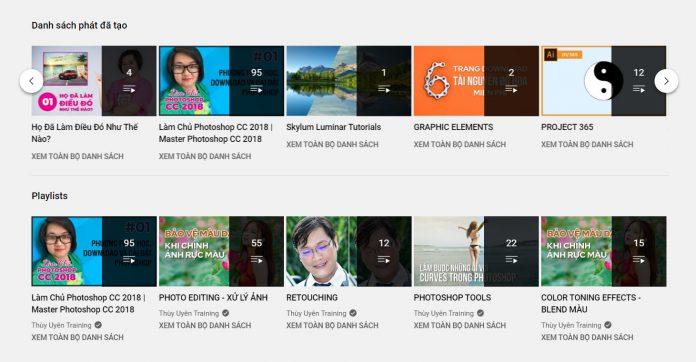Image resolution: width=696 pixels, height=362 pixels.
Task: Click XEM TOÀN BỘ DANH SÁCH under PHOTOSHOP TOOLS
Action: pos(460,326)
